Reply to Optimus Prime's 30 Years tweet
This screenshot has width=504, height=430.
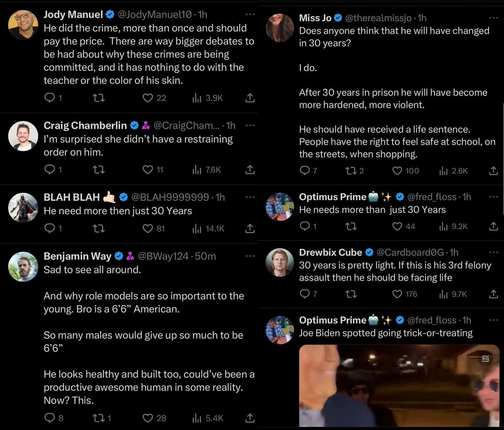[304, 226]
